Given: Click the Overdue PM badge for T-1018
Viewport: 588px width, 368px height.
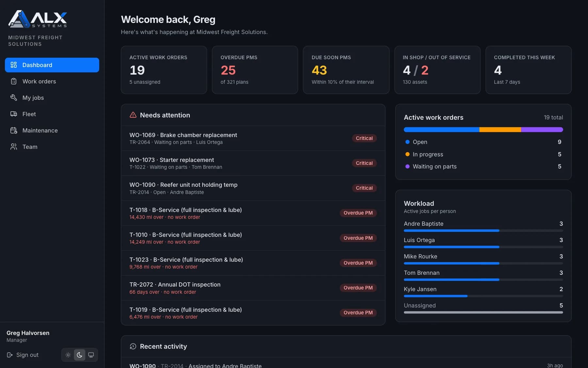Looking at the screenshot, I should click(358, 213).
